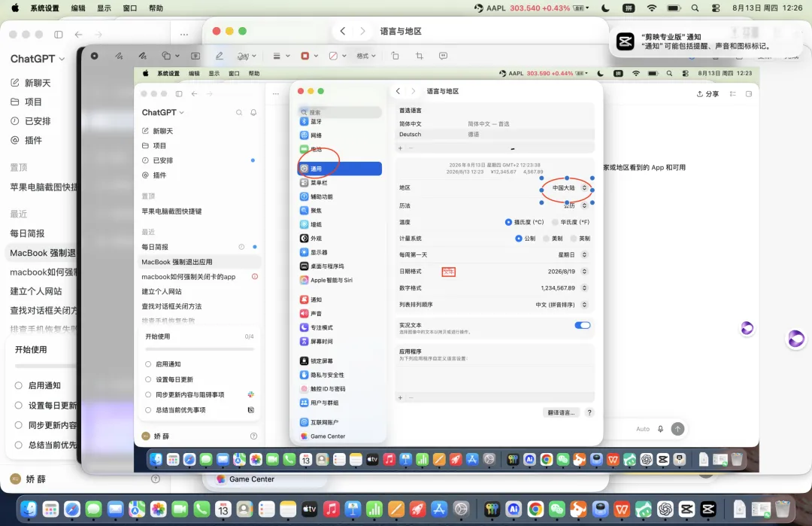Select the highlight pen tool in Preview
Viewport: 812px width, 526px height.
[x=219, y=56]
